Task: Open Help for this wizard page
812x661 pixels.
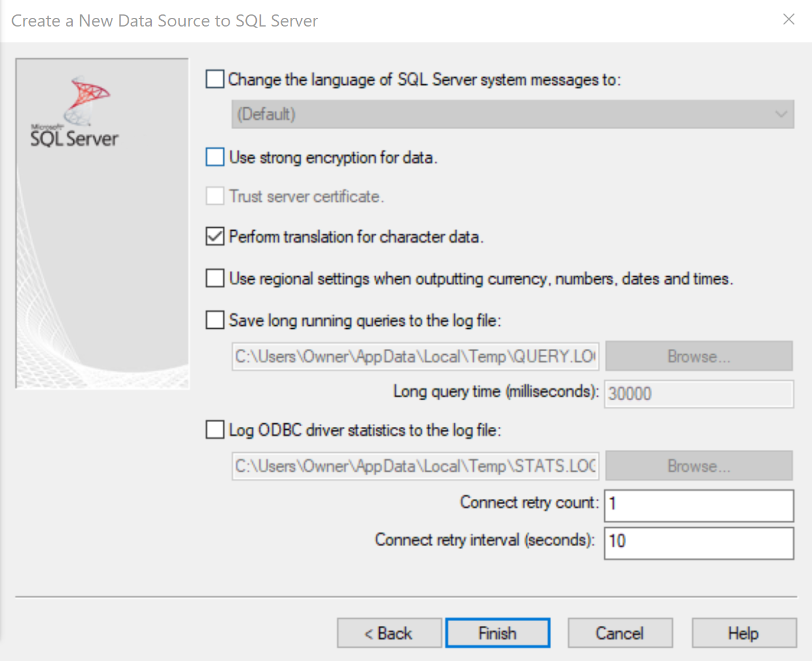Action: click(x=743, y=633)
